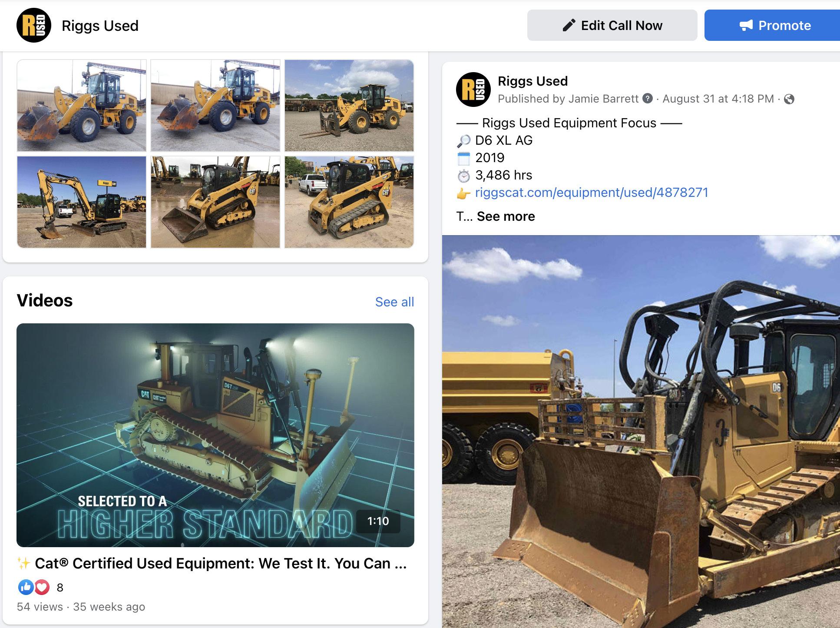840x628 pixels.
Task: Click the pencil icon in Edit Call Now
Action: tap(569, 26)
